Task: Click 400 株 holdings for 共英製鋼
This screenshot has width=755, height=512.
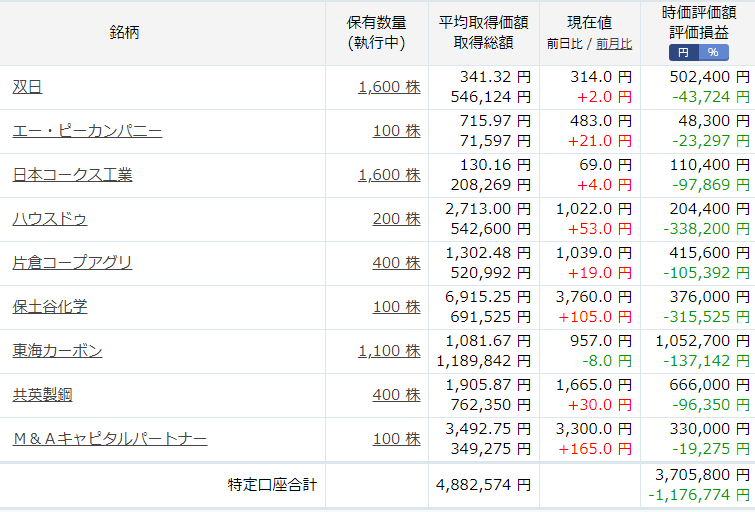Action: pos(397,395)
